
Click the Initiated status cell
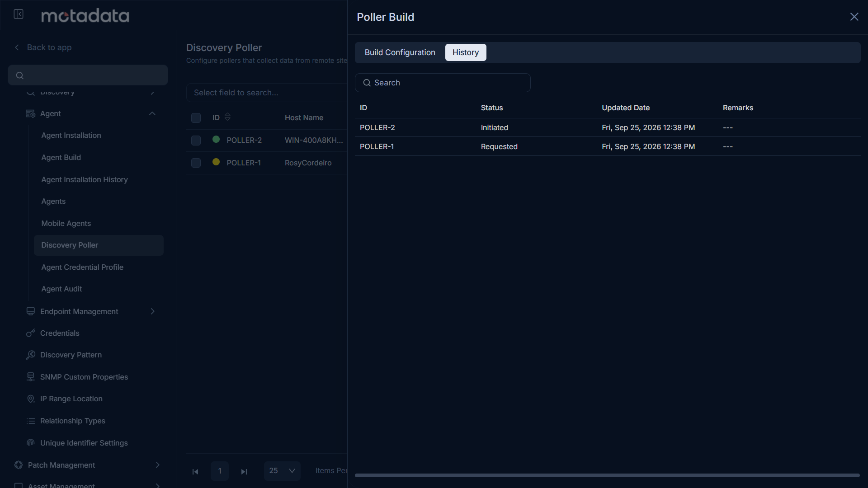495,127
